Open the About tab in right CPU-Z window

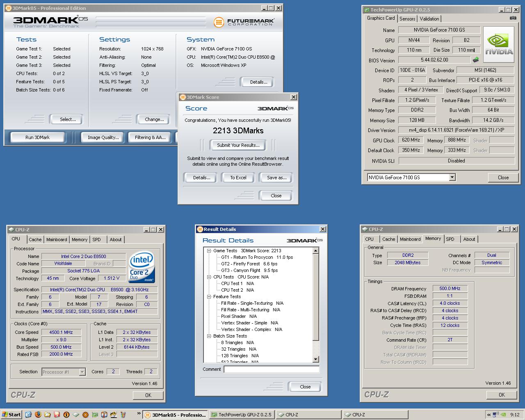[469, 239]
